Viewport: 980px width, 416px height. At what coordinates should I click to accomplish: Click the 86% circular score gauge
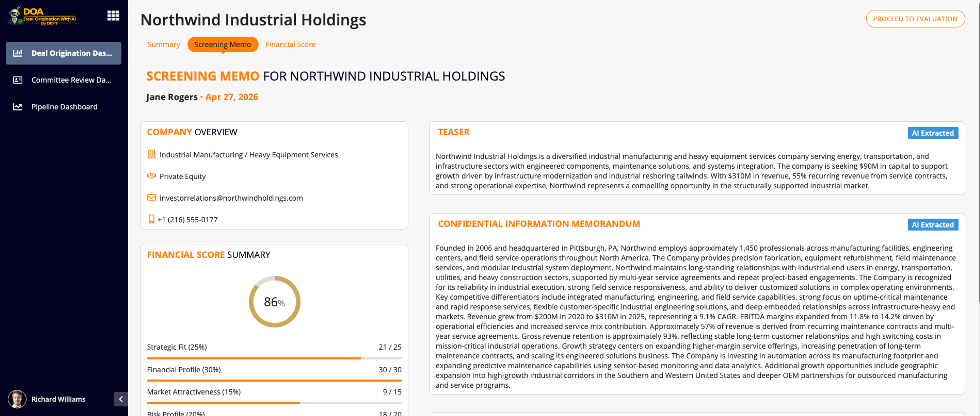(274, 302)
